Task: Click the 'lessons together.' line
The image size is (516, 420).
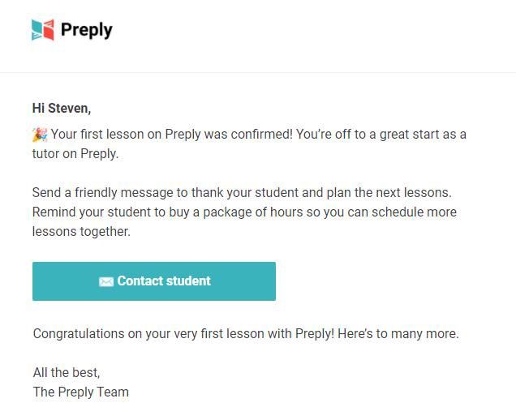Action: (81, 232)
